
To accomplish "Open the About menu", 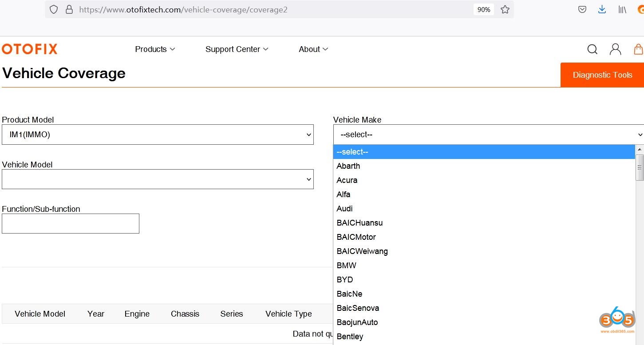I will [x=313, y=49].
